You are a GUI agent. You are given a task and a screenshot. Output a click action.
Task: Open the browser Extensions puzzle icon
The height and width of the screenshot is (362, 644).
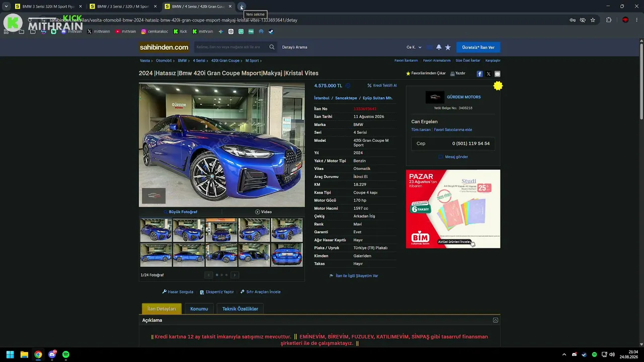pyautogui.click(x=609, y=20)
